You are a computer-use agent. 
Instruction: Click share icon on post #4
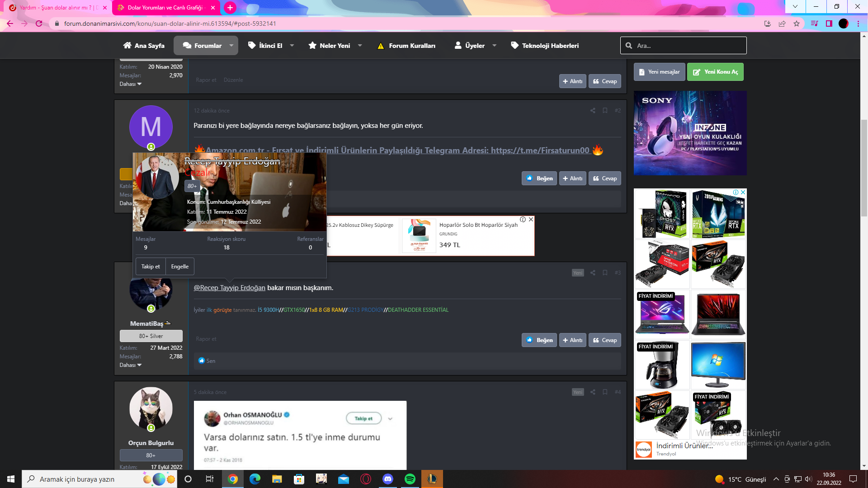click(x=593, y=392)
